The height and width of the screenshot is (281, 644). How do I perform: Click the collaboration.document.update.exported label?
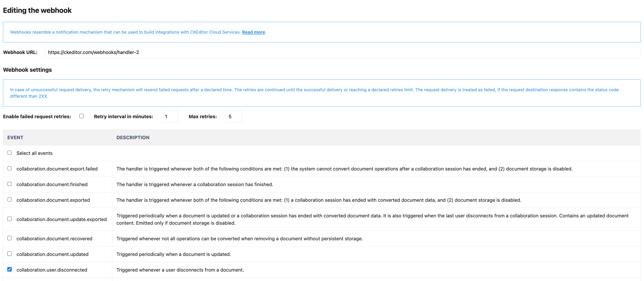click(x=61, y=219)
